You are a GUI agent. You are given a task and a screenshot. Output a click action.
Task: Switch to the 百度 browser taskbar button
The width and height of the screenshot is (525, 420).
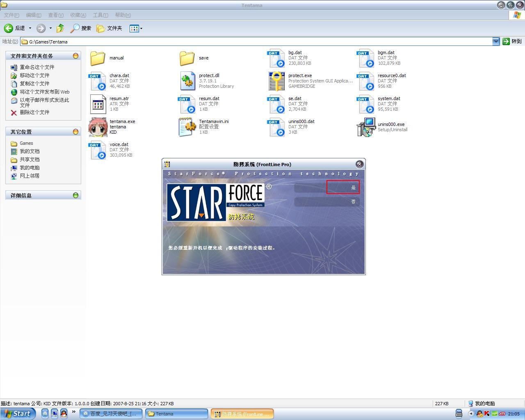(111, 414)
